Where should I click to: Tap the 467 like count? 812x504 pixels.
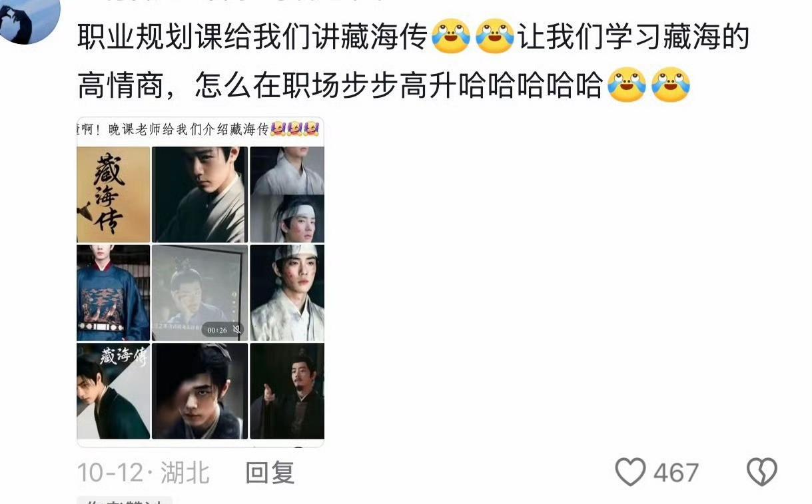[675, 473]
